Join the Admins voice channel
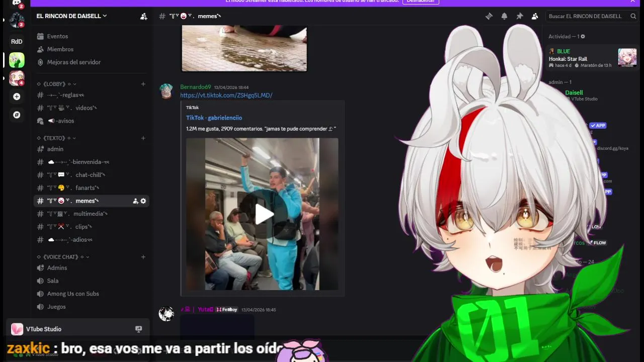The image size is (644, 362). pos(91,268)
